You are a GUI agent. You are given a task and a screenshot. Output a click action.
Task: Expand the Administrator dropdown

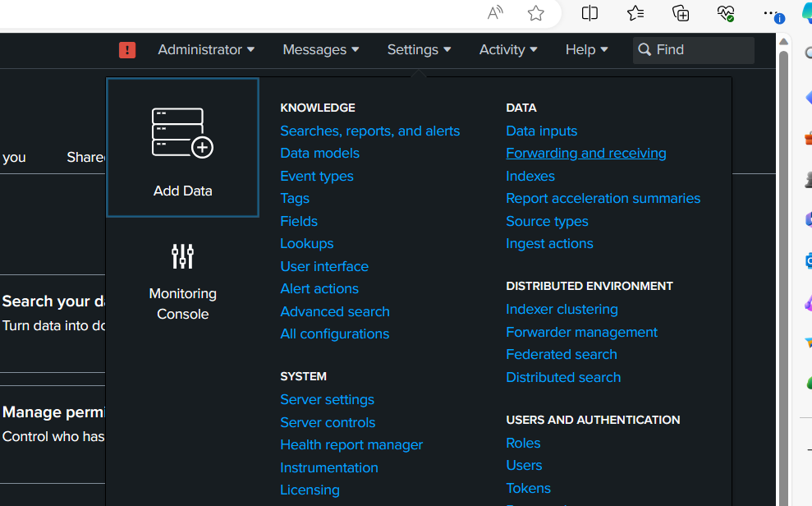tap(206, 50)
